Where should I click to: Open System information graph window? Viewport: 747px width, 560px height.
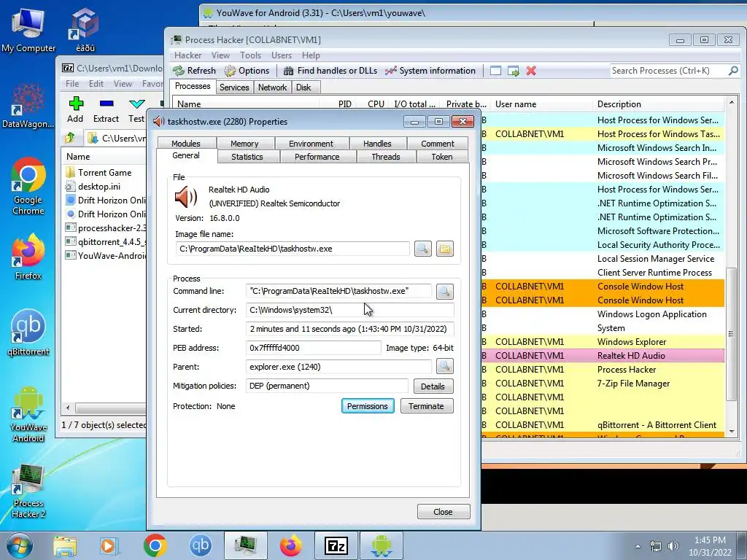pyautogui.click(x=430, y=71)
